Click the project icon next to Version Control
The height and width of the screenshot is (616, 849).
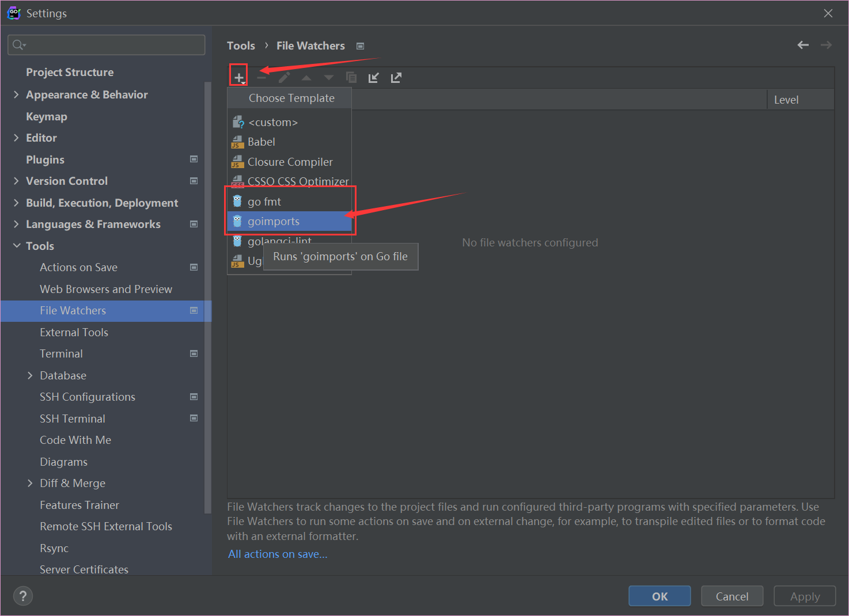pos(194,181)
